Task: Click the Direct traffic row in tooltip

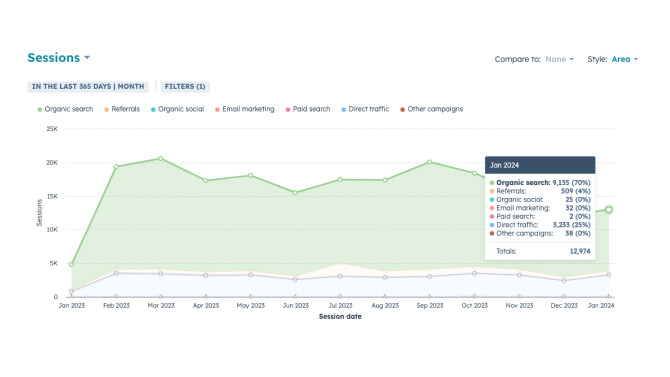Action: (540, 225)
